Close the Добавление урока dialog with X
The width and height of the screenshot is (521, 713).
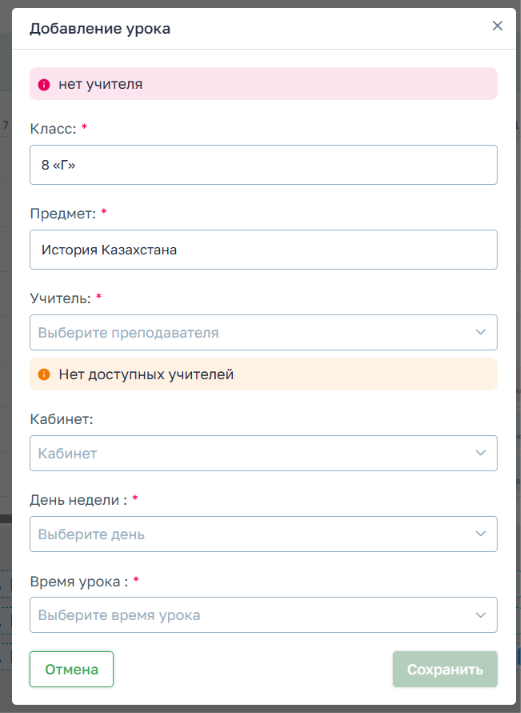tap(497, 26)
